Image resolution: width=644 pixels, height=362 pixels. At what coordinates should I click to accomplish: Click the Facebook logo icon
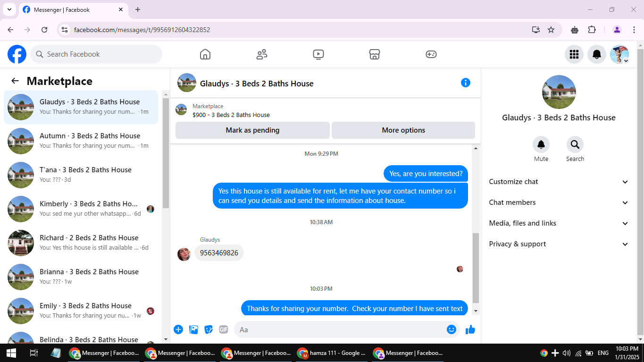pyautogui.click(x=17, y=54)
